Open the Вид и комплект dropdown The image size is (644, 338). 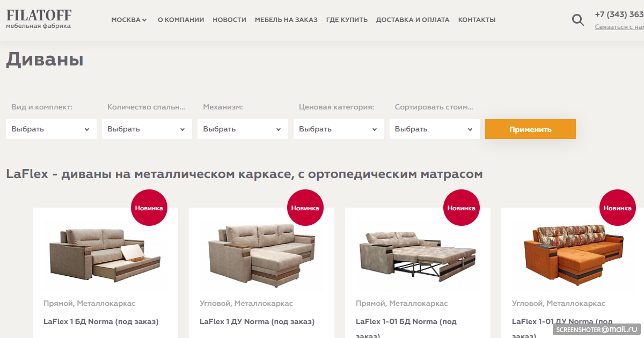pos(51,129)
